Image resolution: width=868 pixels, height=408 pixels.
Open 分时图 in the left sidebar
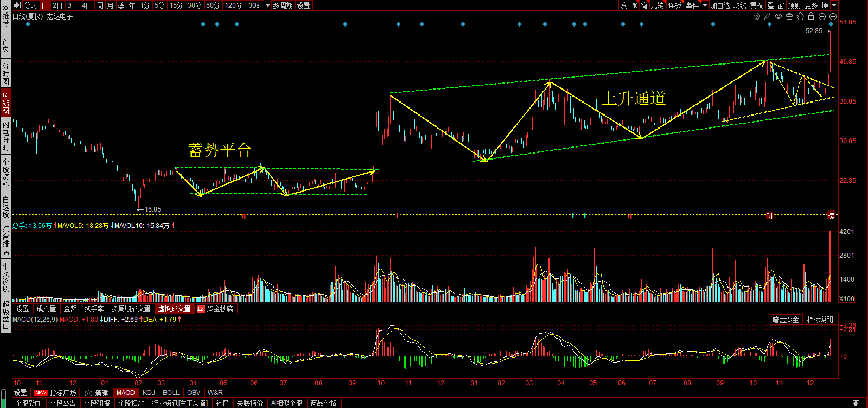5,74
